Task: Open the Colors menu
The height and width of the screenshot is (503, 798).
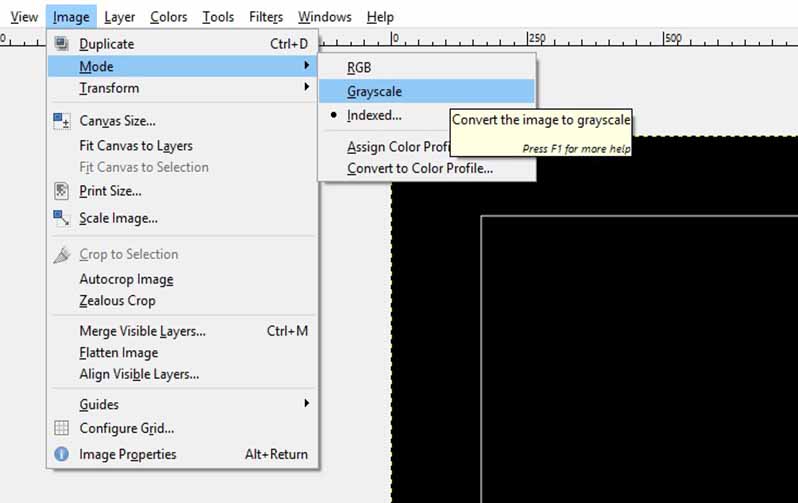Action: click(x=168, y=17)
